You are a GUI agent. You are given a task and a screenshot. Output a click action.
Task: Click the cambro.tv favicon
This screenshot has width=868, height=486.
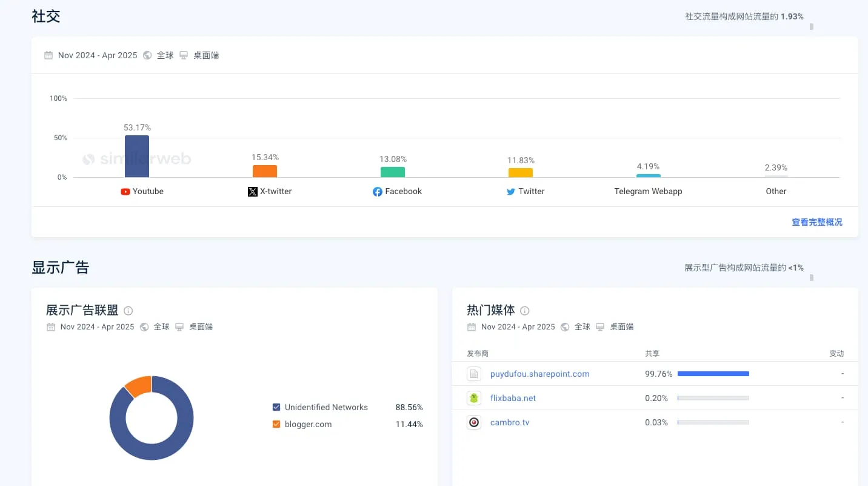click(x=474, y=422)
